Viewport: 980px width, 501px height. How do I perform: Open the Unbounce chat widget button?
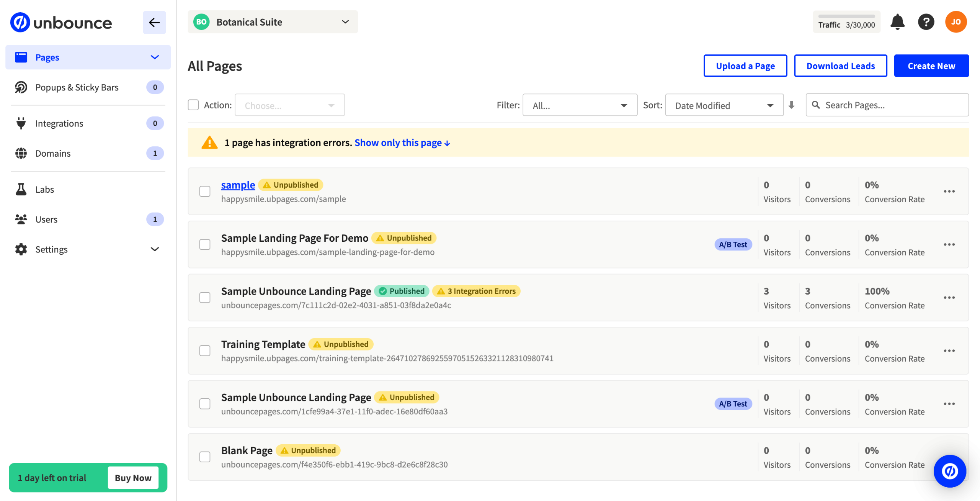point(949,471)
